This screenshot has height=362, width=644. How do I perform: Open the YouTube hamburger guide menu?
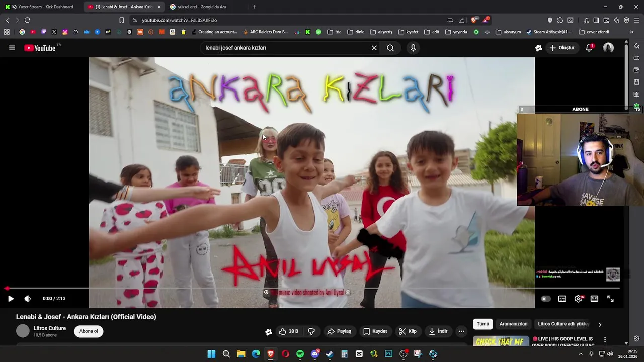pos(12,48)
